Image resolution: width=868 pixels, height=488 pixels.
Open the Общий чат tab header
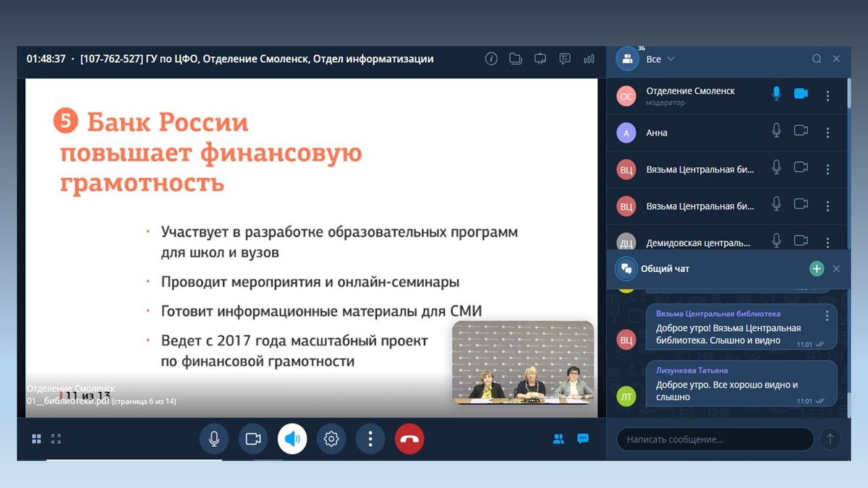click(x=665, y=269)
